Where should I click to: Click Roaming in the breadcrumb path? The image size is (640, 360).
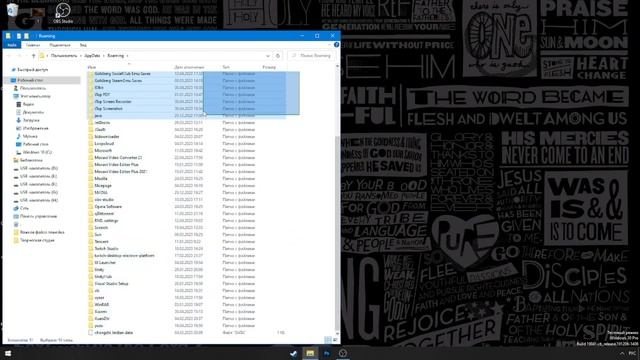click(x=116, y=56)
